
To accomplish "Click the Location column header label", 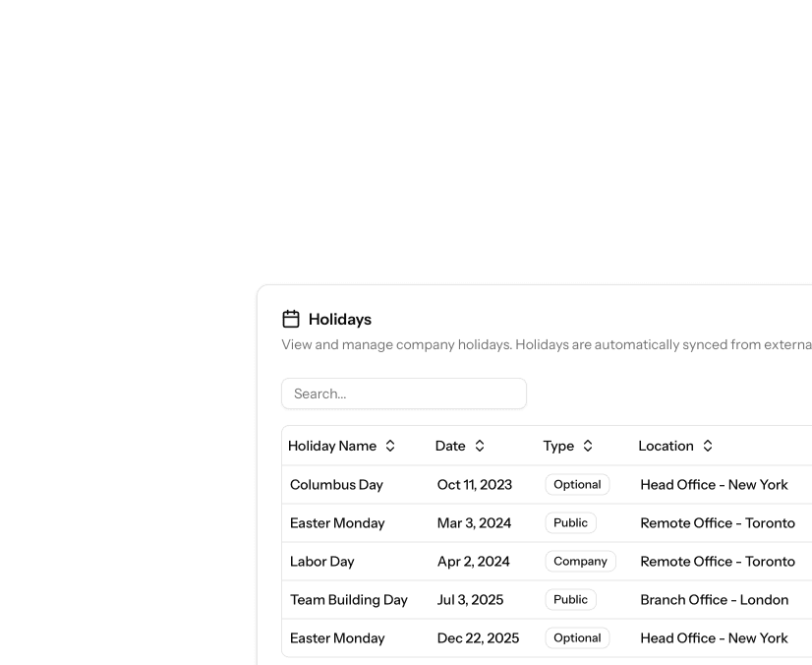I will pos(666,446).
